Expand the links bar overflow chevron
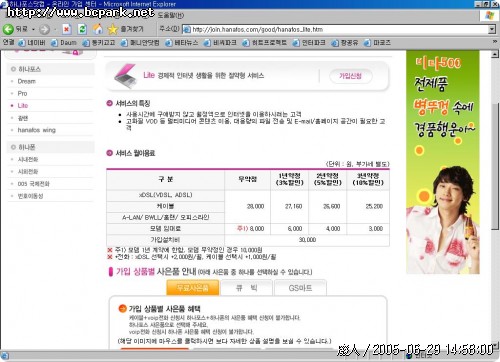Image resolution: width=500 pixels, height=362 pixels. click(495, 42)
